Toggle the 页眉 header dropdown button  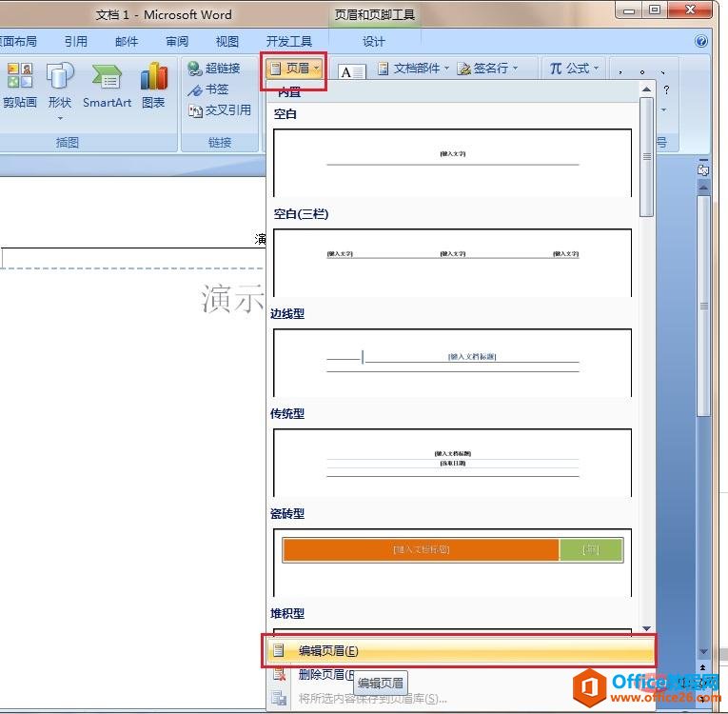(294, 69)
